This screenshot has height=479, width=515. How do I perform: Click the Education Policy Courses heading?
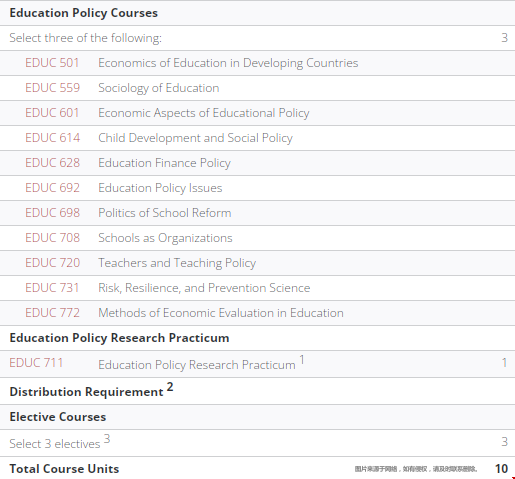click(x=84, y=13)
